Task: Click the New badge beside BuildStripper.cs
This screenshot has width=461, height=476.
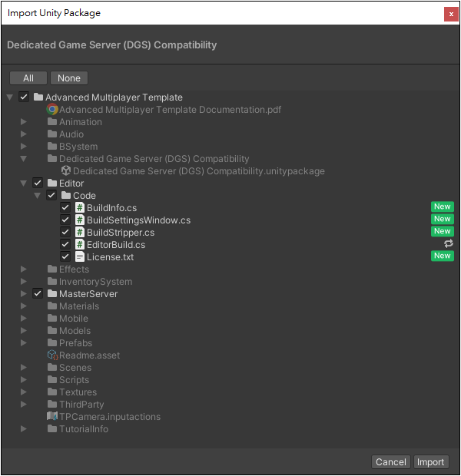Action: coord(442,231)
